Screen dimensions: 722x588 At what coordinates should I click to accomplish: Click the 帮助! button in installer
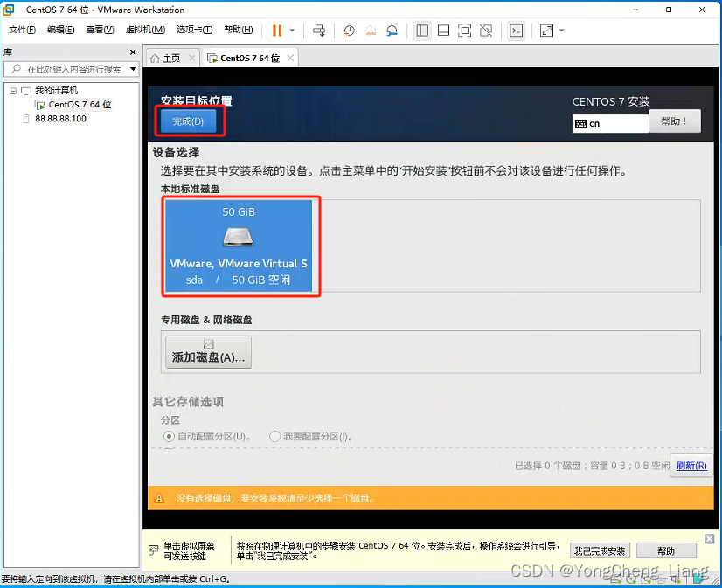point(675,121)
